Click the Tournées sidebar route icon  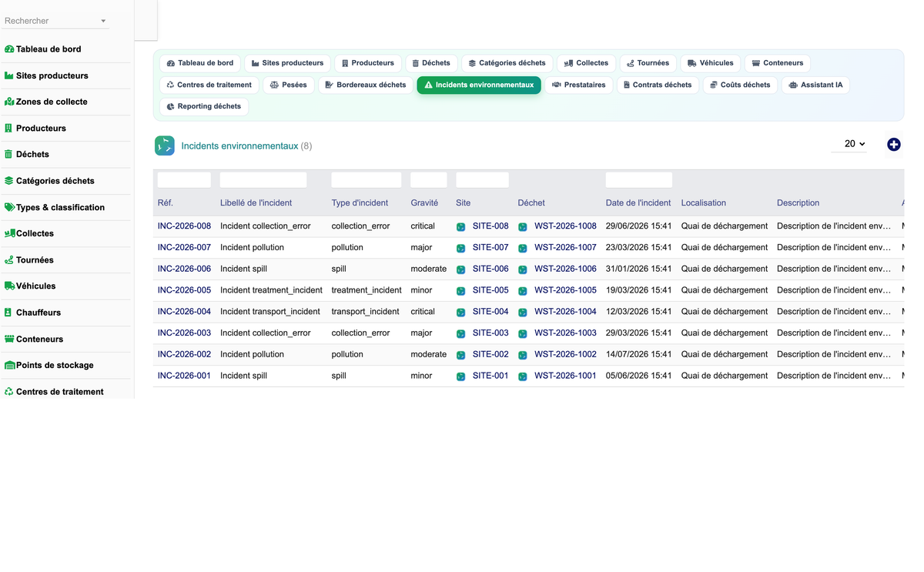click(9, 260)
